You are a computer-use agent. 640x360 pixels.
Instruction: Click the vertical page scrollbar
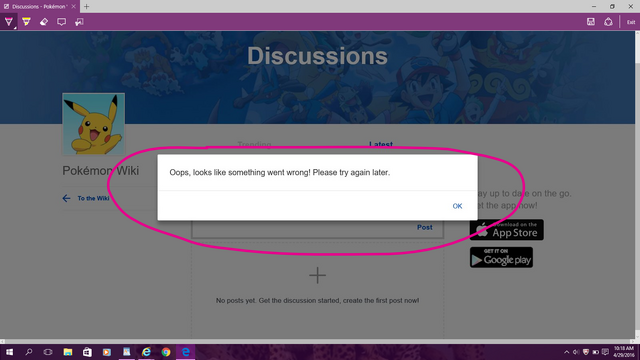tap(637, 185)
